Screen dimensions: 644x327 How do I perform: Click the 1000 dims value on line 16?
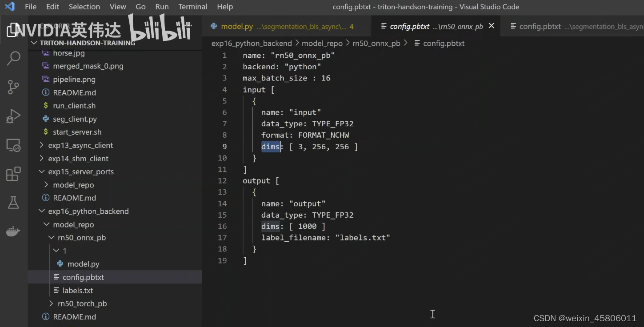coord(307,226)
